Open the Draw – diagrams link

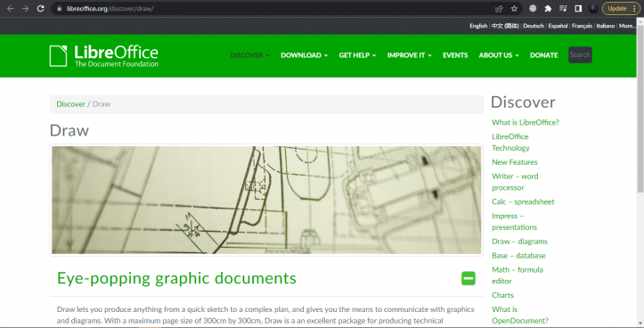tap(519, 242)
